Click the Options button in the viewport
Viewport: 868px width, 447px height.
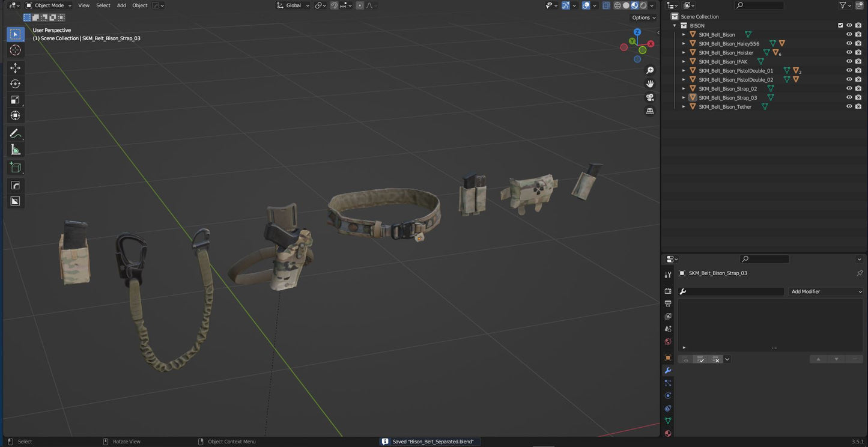640,17
